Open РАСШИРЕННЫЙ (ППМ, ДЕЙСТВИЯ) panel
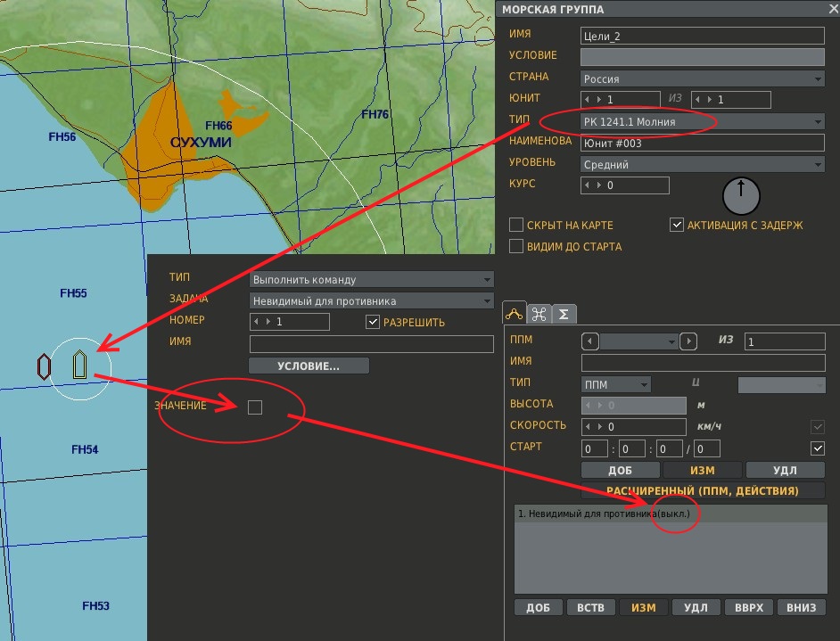Screen dimensions: 840x641 pos(703,490)
